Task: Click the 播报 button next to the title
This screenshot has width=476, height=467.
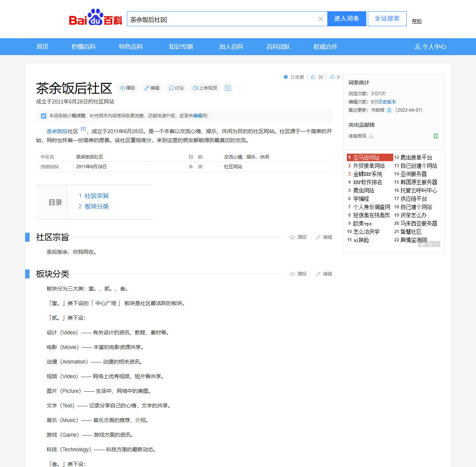Action: 128,88
